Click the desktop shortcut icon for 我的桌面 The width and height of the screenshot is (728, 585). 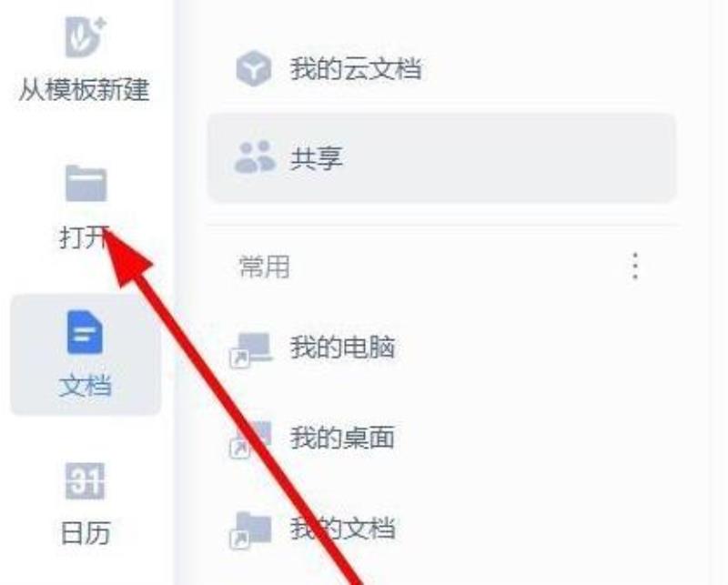click(x=250, y=439)
